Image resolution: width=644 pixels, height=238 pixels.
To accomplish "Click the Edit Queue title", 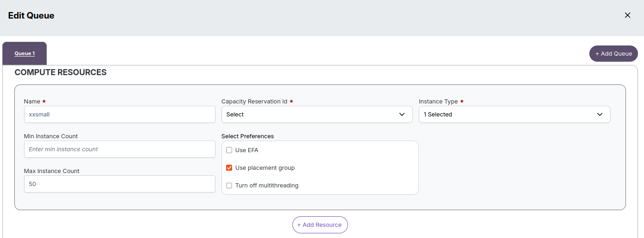I will tap(31, 15).
